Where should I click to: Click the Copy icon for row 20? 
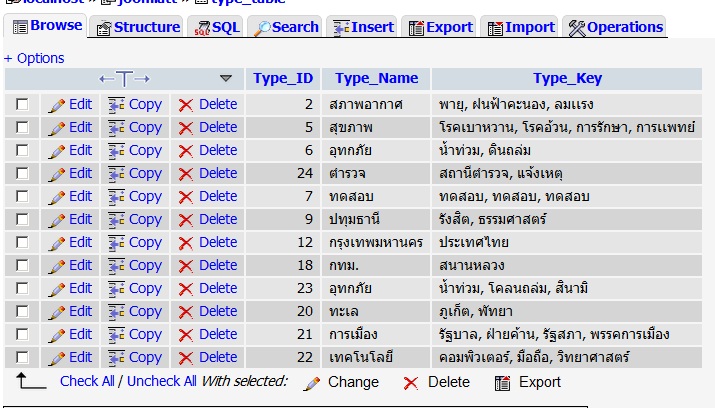coord(116,312)
